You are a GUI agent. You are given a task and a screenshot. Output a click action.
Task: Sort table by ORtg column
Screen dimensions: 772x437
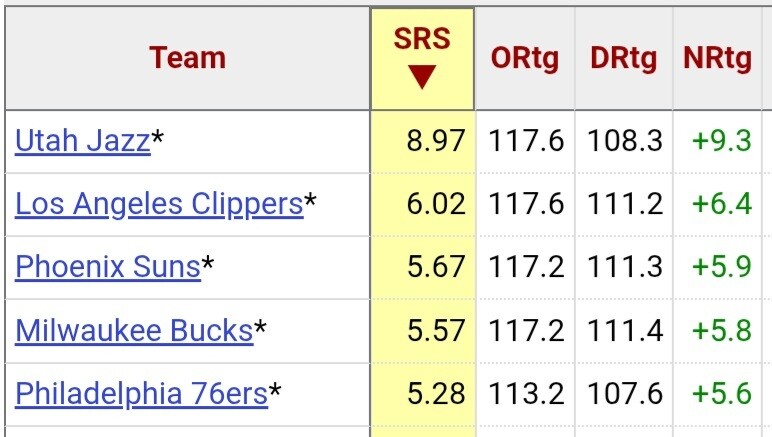525,58
